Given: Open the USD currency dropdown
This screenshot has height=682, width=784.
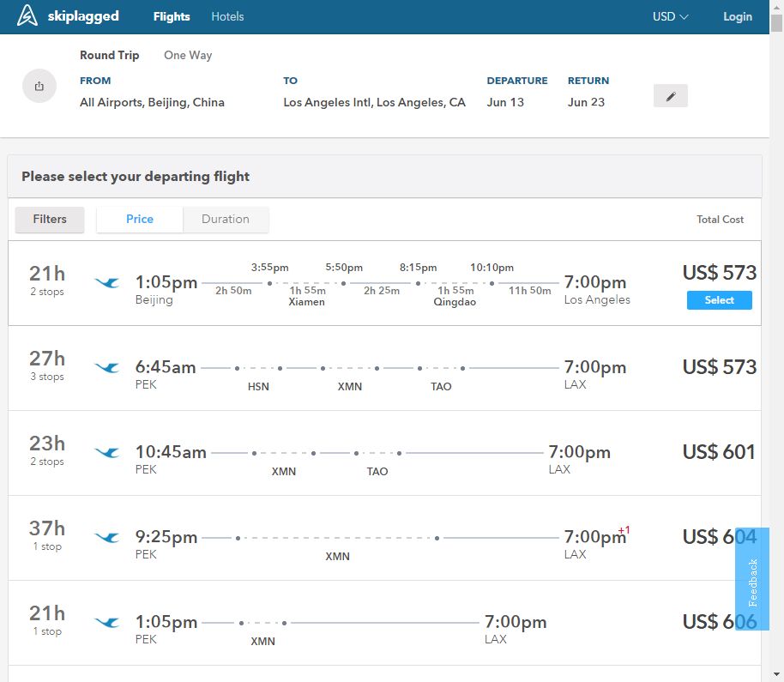Looking at the screenshot, I should (670, 16).
